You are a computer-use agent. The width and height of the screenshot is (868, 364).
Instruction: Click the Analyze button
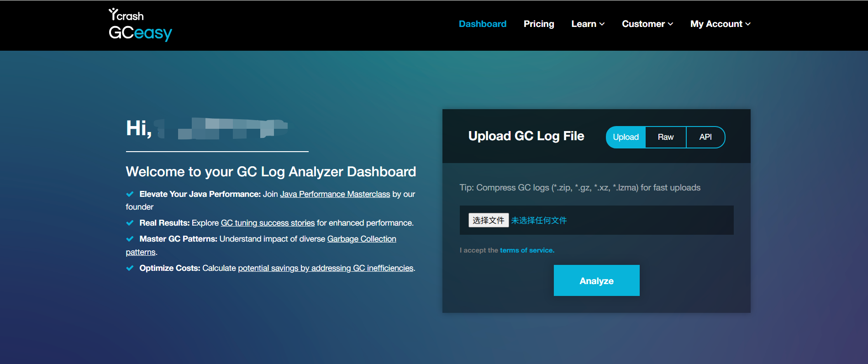pyautogui.click(x=596, y=280)
